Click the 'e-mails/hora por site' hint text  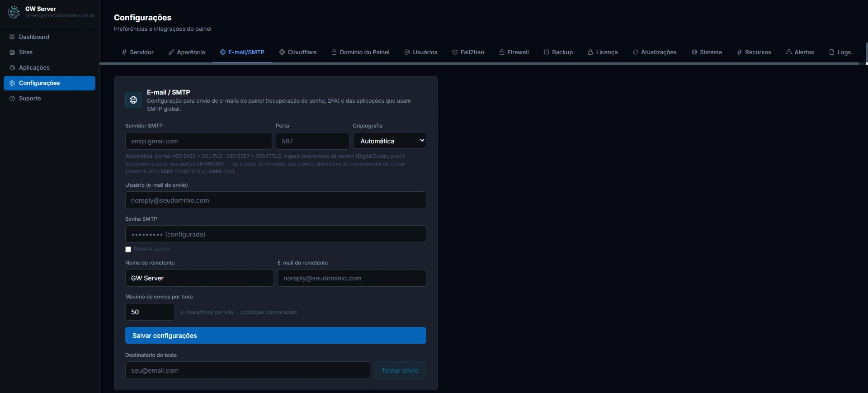pos(207,312)
